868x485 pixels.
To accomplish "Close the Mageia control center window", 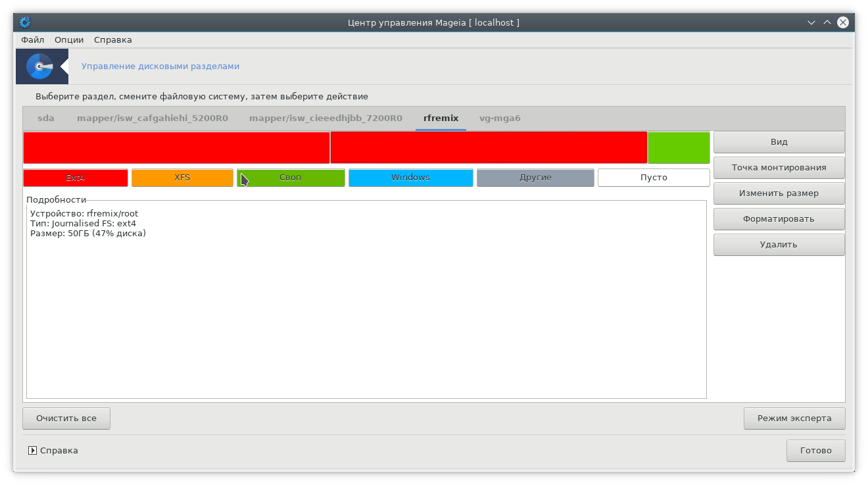I will [843, 22].
